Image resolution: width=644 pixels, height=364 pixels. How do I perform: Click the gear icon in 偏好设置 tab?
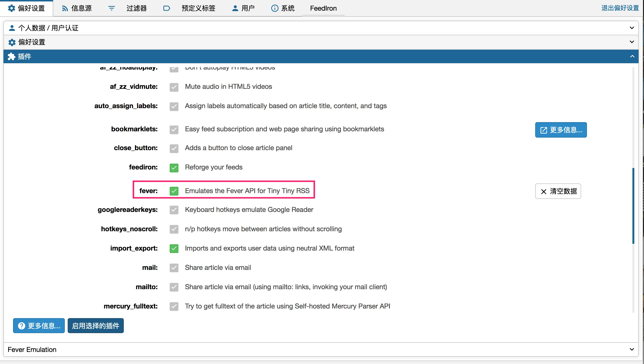coord(12,8)
